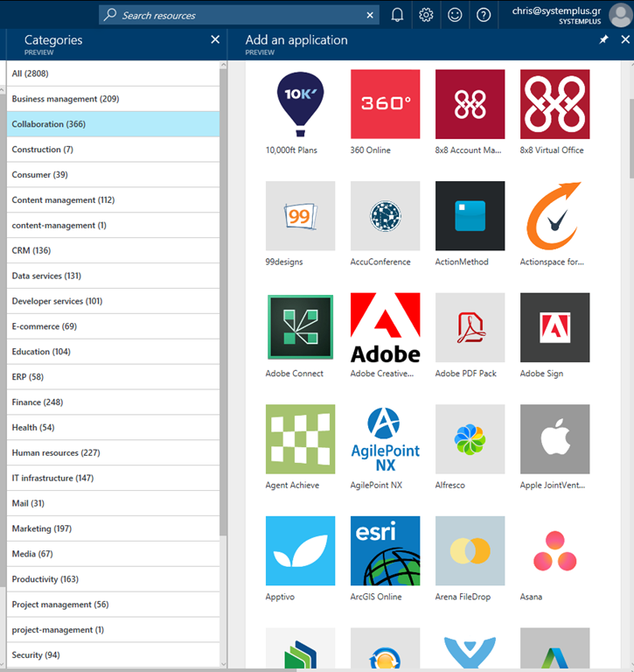Filter by Productivity (163)
The height and width of the screenshot is (672, 634).
click(113, 579)
